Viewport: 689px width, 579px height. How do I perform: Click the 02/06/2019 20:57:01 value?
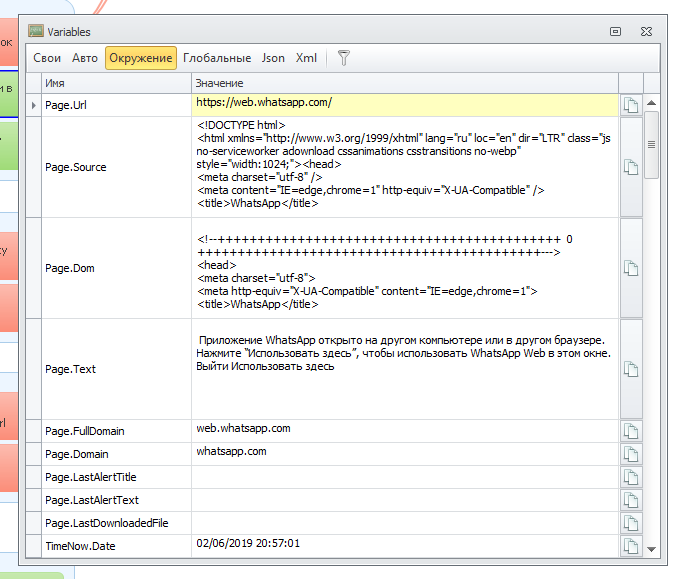point(405,546)
